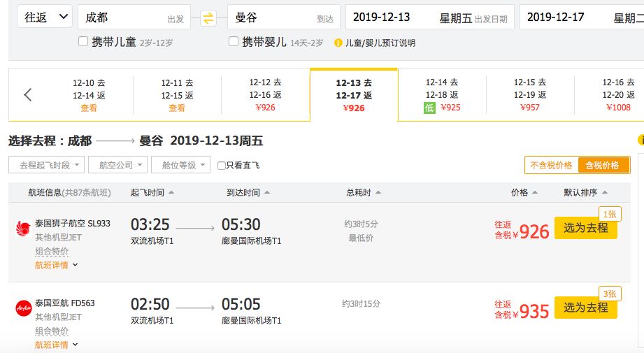Image resolution: width=644 pixels, height=353 pixels.
Task: Enable 携带婴儿 checkbox
Action: click(234, 41)
